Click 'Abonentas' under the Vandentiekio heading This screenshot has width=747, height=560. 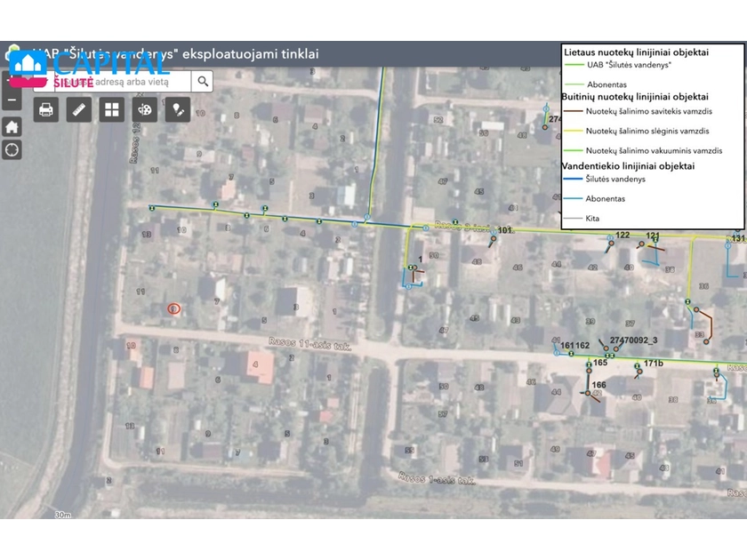[605, 198]
